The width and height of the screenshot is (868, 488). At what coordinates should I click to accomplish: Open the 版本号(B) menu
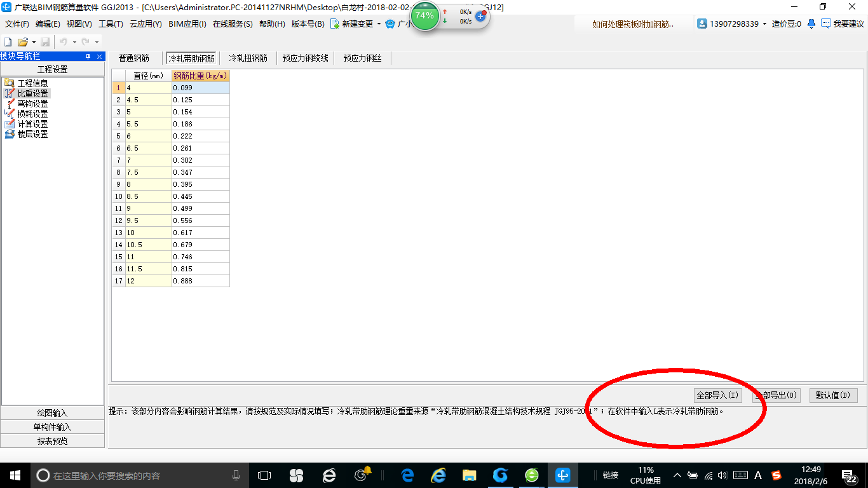308,24
